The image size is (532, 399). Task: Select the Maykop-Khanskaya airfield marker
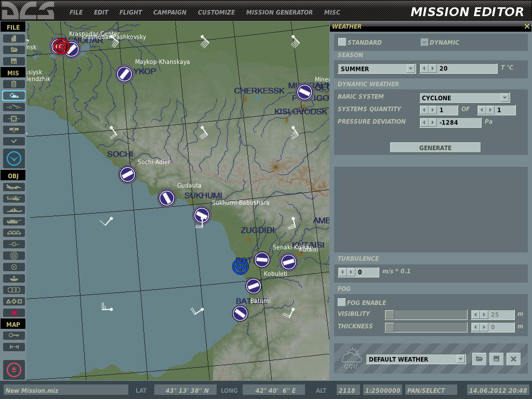click(124, 74)
